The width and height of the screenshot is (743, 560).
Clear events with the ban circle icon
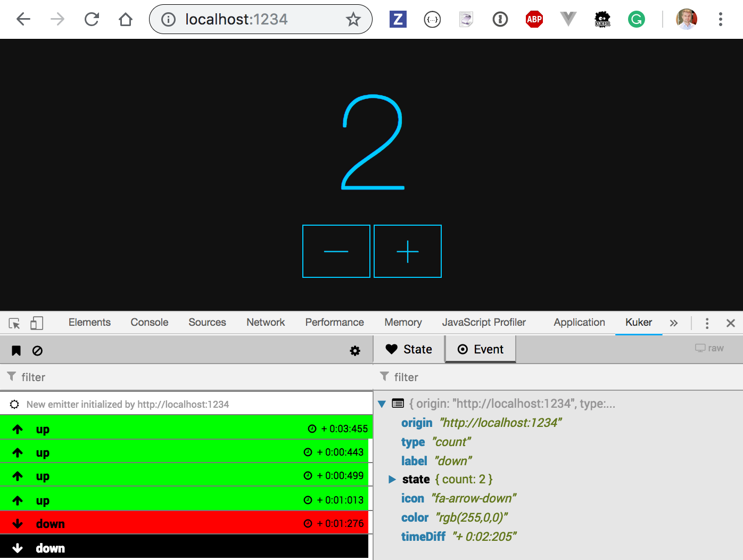click(37, 351)
